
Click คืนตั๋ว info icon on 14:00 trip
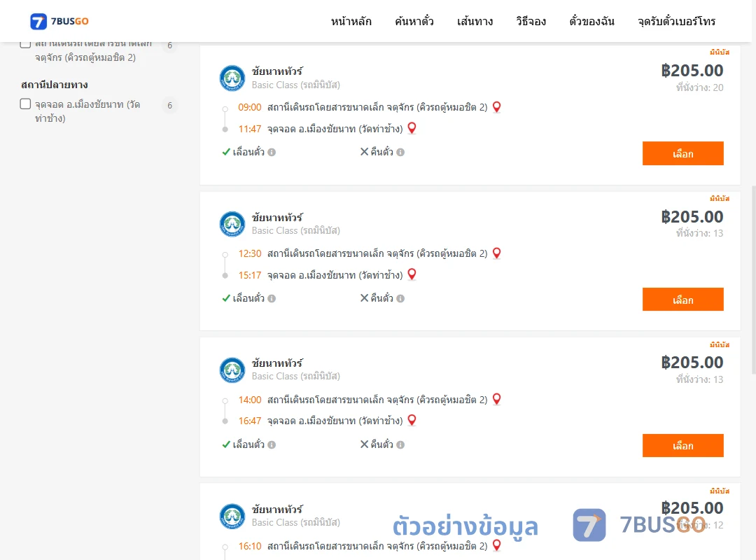[x=400, y=444]
